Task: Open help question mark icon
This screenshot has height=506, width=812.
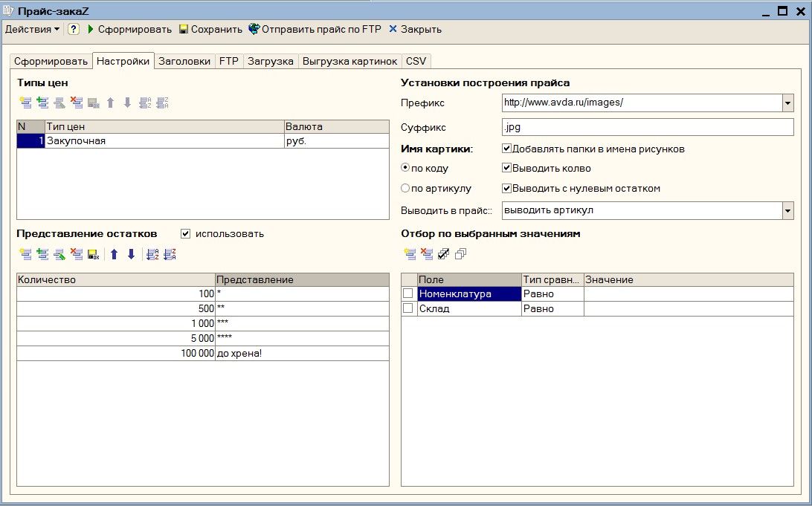Action: coord(74,29)
